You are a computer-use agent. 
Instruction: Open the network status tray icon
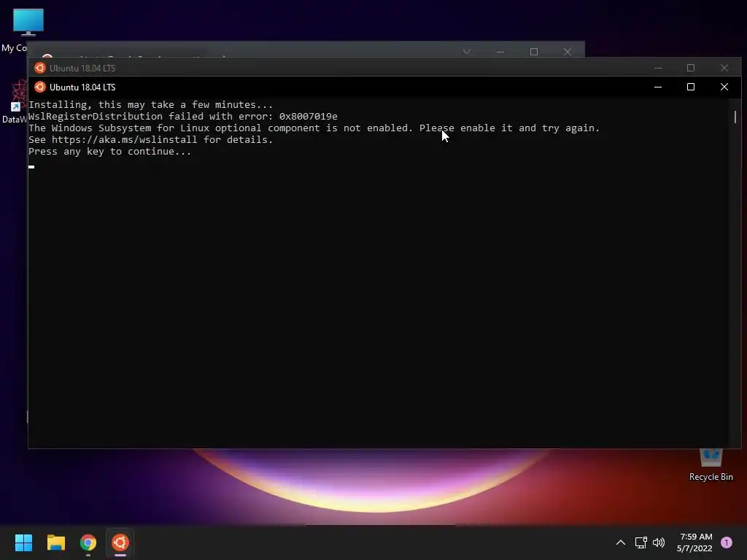pos(640,542)
